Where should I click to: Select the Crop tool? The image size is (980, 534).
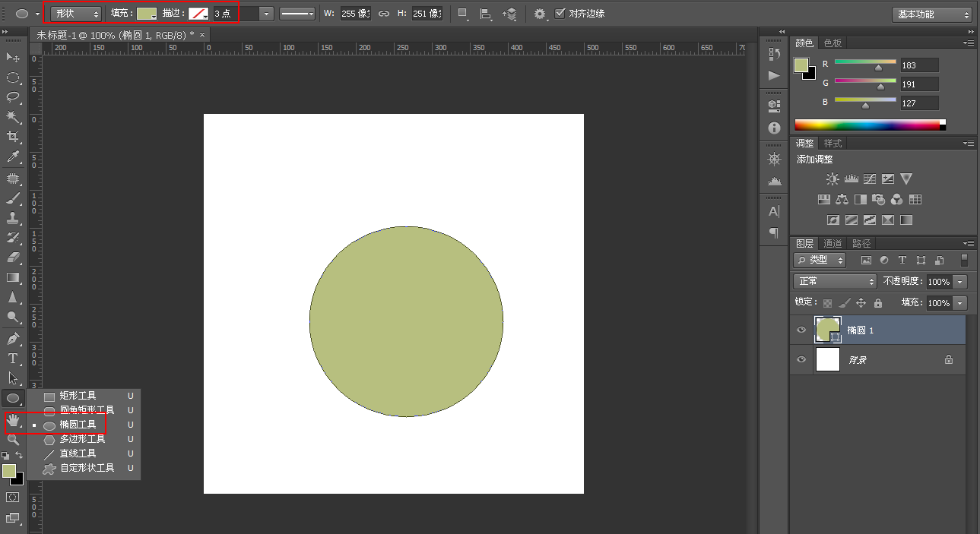[13, 137]
